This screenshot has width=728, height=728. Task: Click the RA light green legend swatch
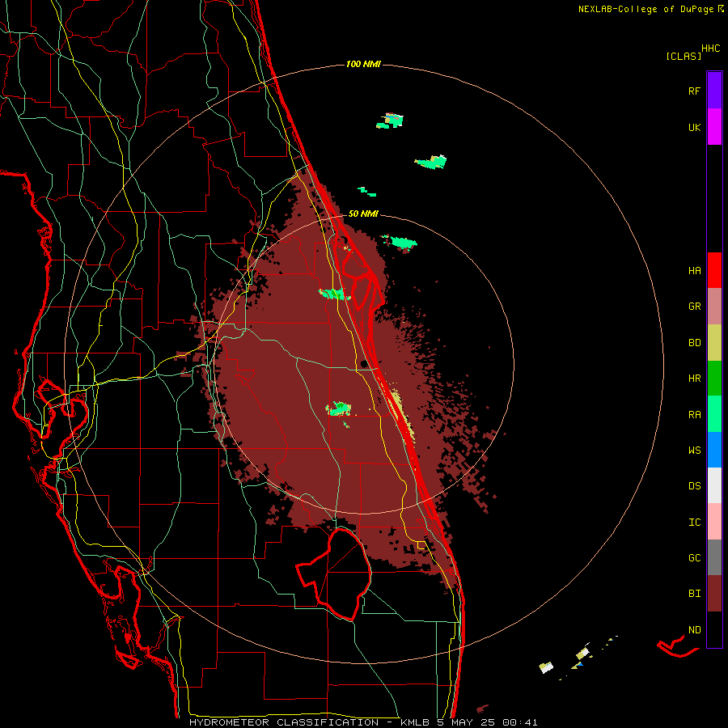714,414
